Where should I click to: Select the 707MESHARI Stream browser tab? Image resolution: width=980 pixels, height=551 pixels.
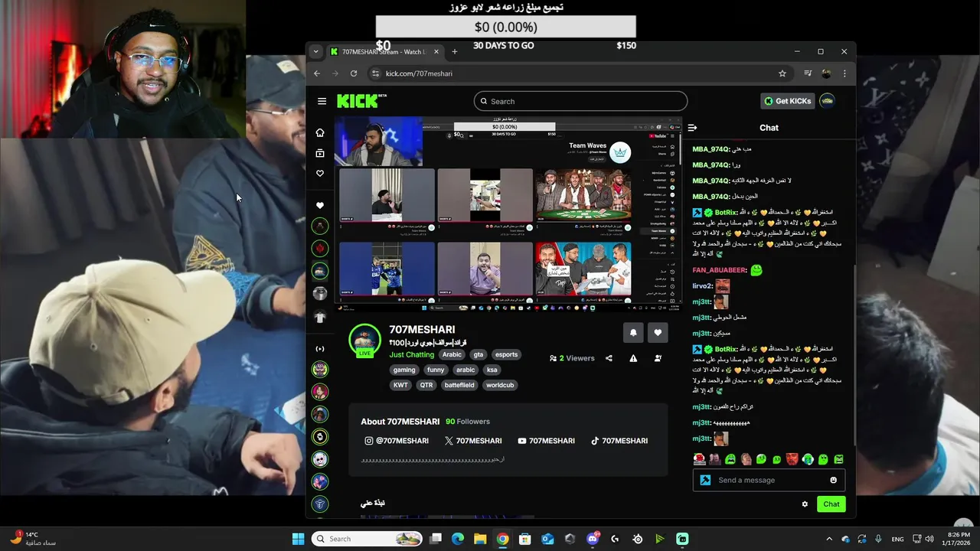point(385,51)
